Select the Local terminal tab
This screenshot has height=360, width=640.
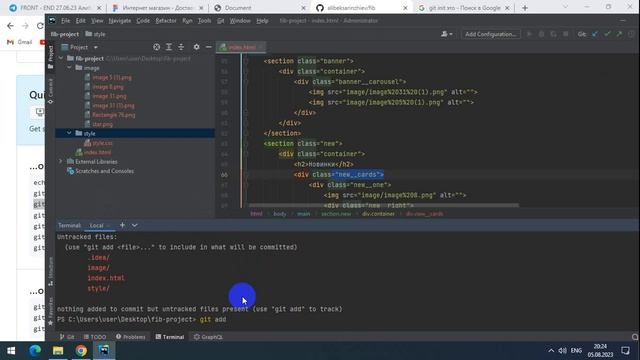97,225
